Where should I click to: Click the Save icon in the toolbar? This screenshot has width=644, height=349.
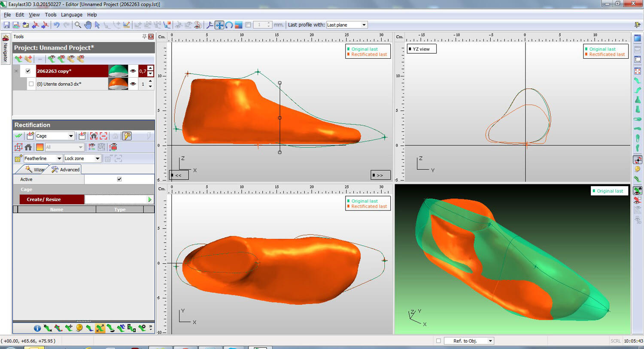pos(6,25)
